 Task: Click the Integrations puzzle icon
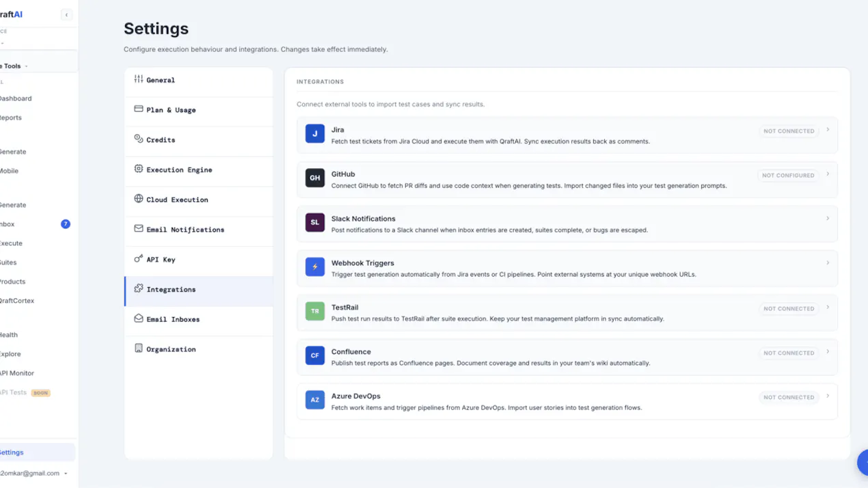[139, 288]
